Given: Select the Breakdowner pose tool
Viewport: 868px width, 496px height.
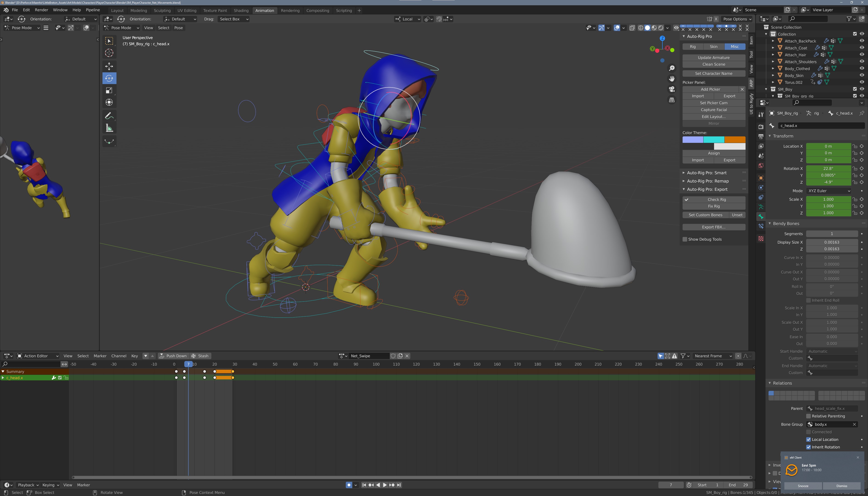Looking at the screenshot, I should coord(109,141).
